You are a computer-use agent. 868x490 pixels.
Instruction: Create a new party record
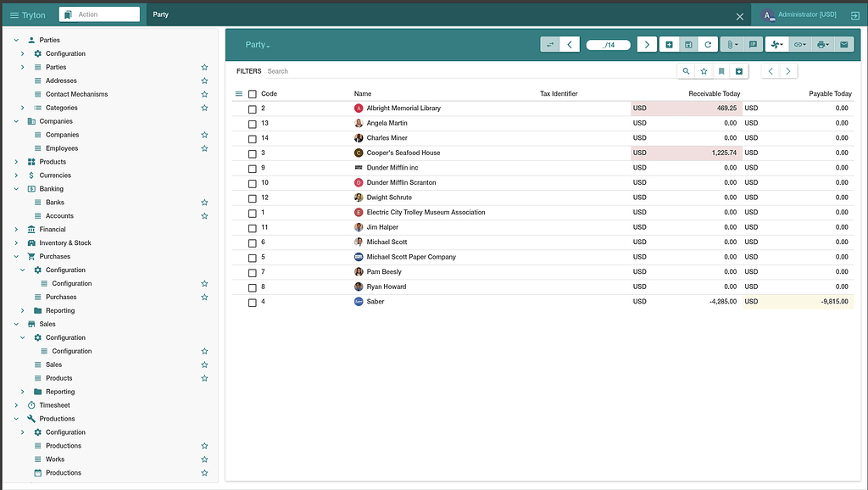(x=670, y=44)
